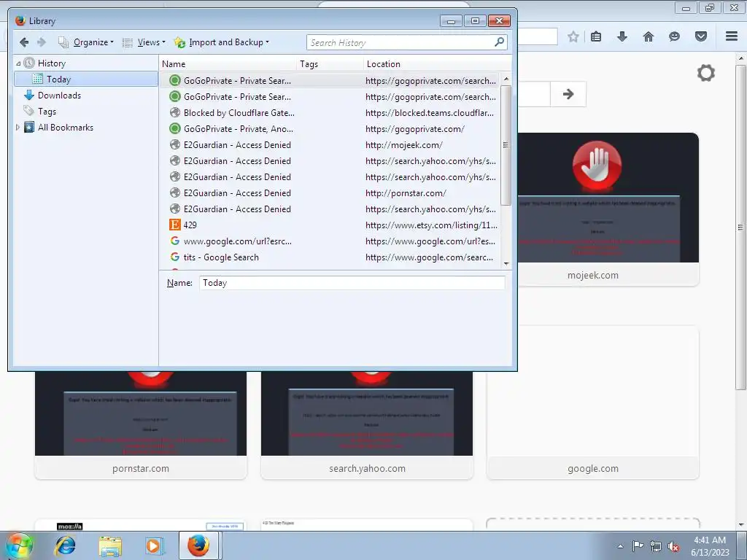Open the Firefox hamburger menu

point(732,36)
